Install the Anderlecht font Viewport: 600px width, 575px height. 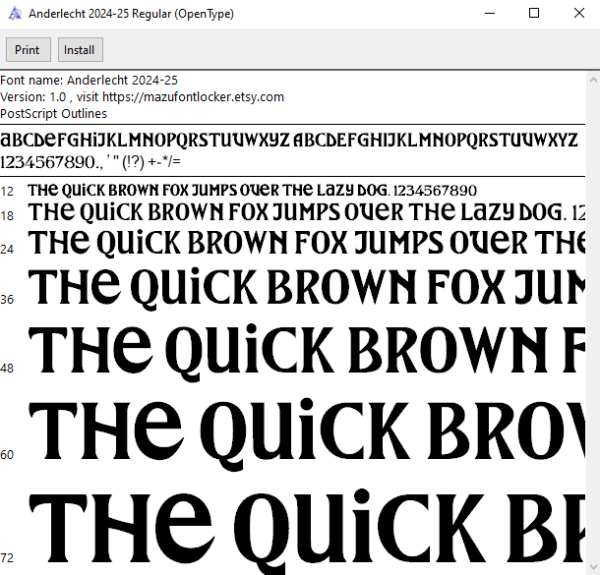coord(80,49)
